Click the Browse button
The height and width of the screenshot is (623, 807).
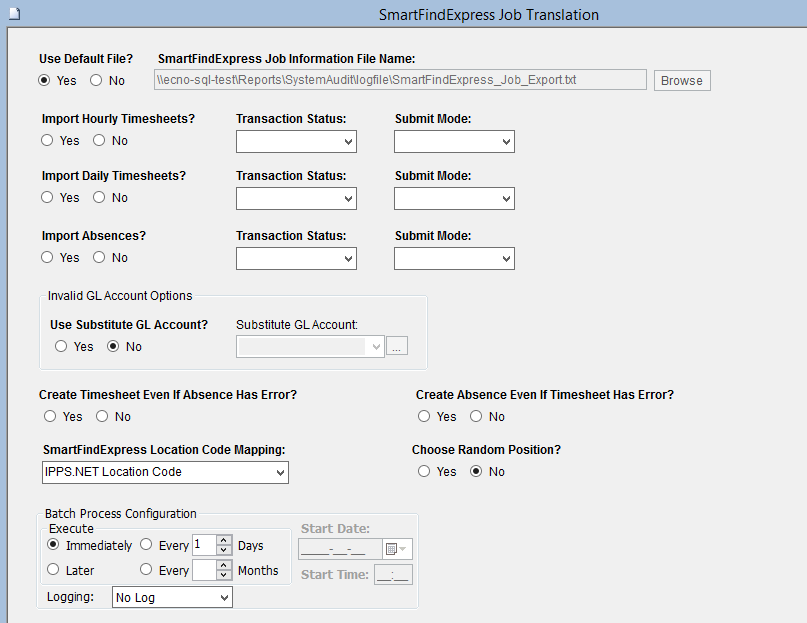[x=682, y=80]
